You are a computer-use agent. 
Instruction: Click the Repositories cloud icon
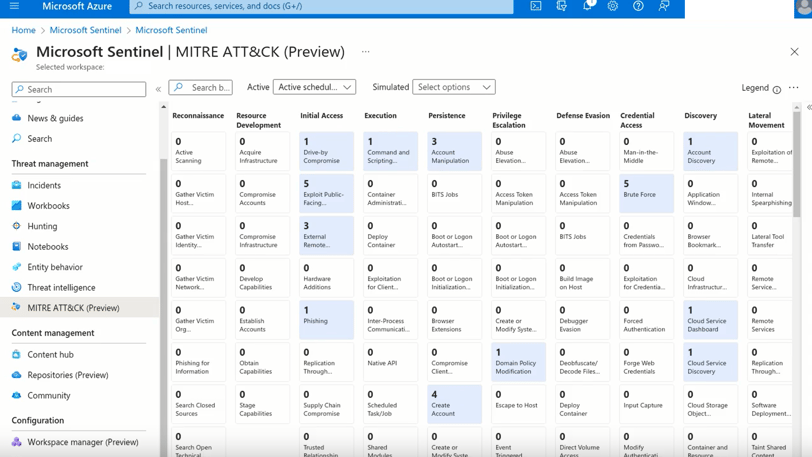pos(17,375)
